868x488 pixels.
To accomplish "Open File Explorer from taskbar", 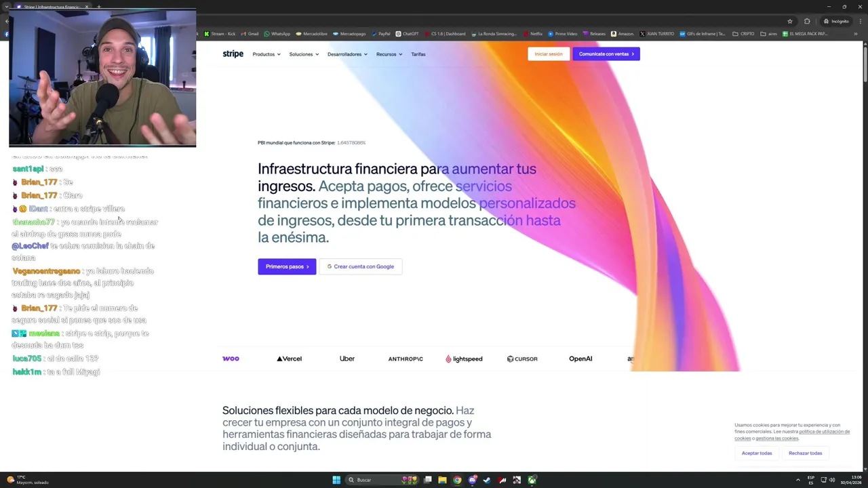I will [442, 480].
